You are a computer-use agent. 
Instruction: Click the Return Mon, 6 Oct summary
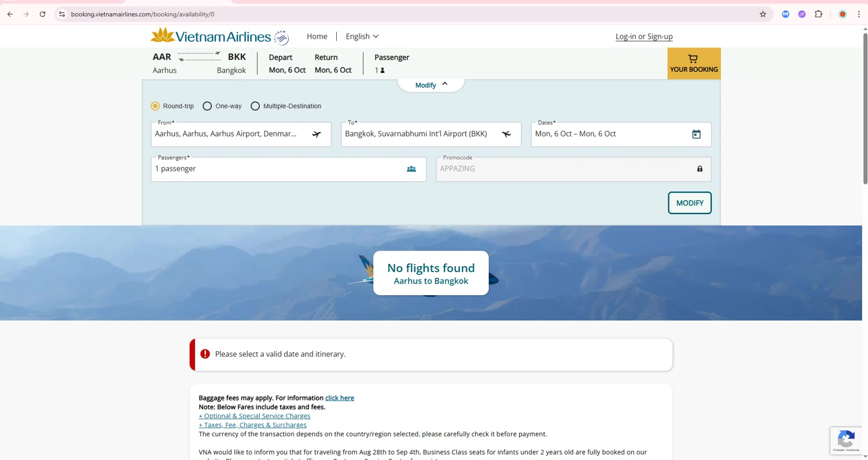(333, 64)
